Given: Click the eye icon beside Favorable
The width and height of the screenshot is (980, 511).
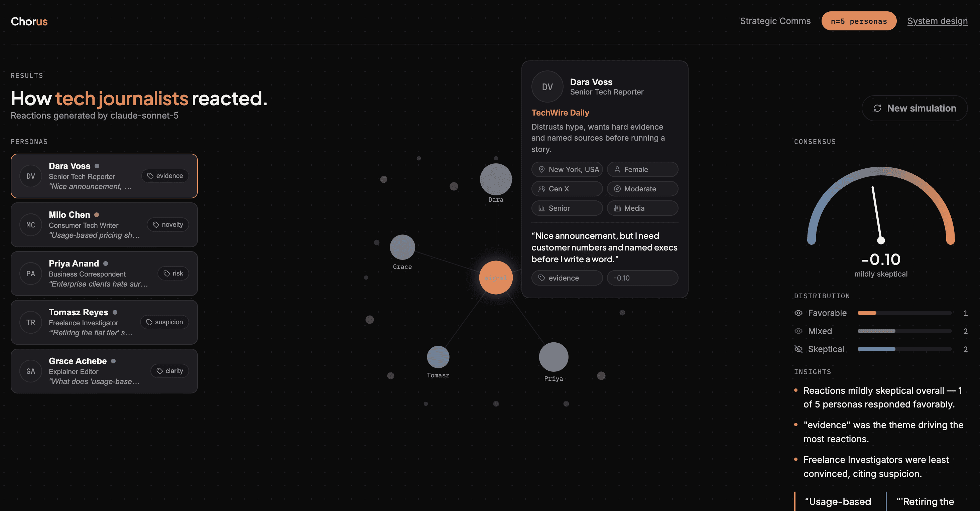Looking at the screenshot, I should [799, 313].
